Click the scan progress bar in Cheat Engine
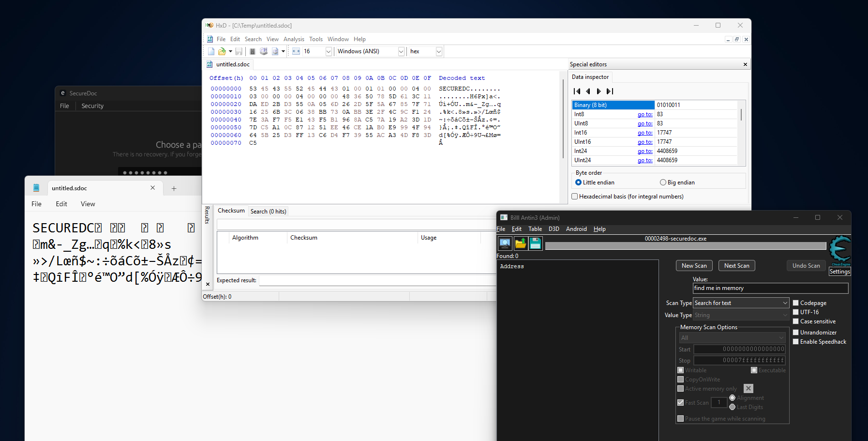 pyautogui.click(x=686, y=246)
